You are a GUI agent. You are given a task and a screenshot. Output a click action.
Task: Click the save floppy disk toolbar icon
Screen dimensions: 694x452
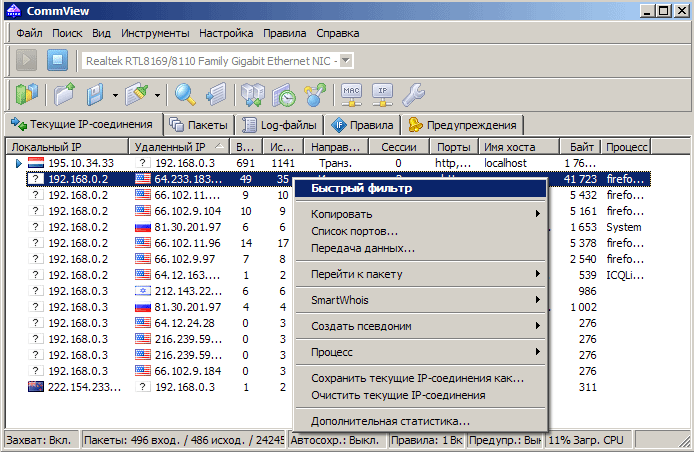click(95, 94)
